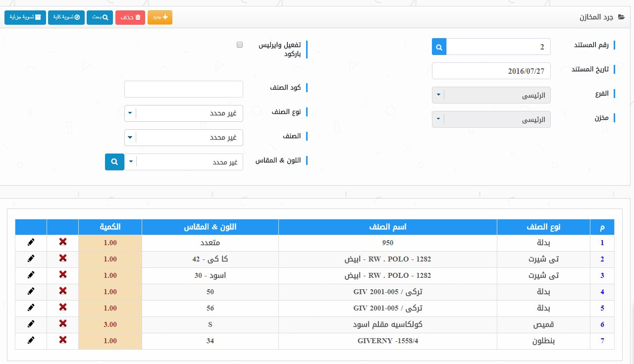Screen dimensions: 634x364
Task: Click the Search (بحث) toolbar button
Action: pyautogui.click(x=100, y=17)
